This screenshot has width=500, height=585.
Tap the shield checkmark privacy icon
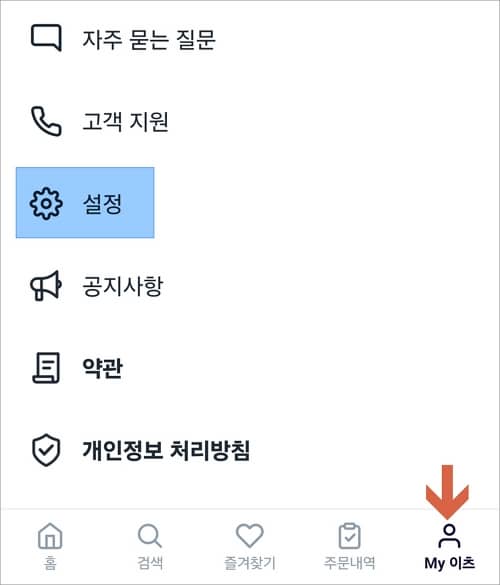pos(46,450)
